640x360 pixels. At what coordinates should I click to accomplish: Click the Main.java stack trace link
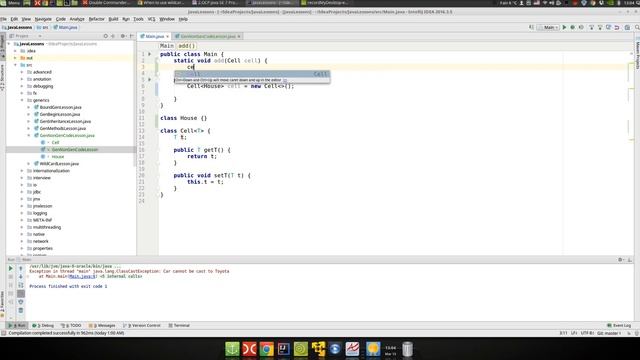[x=82, y=276]
